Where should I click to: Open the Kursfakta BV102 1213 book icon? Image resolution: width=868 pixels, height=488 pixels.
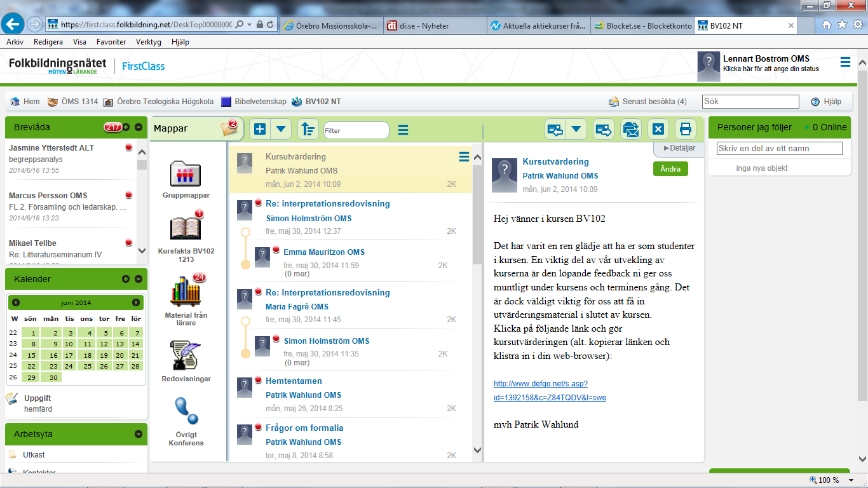point(186,227)
